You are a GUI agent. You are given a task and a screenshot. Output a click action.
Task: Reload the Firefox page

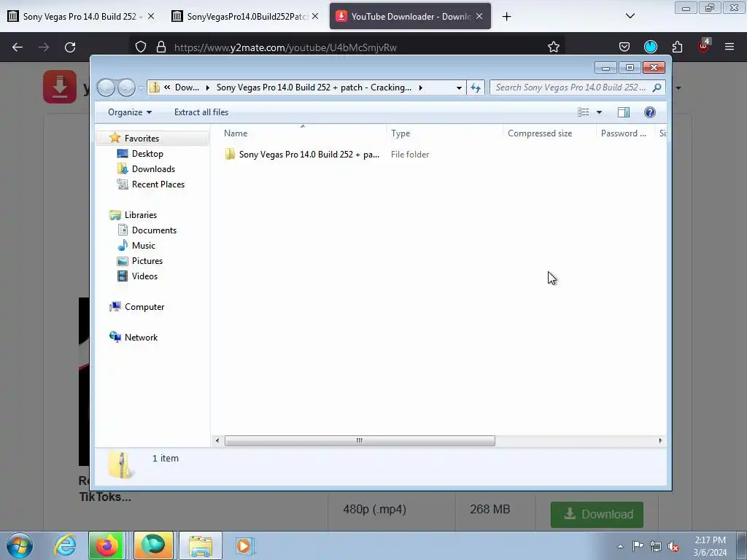70,47
